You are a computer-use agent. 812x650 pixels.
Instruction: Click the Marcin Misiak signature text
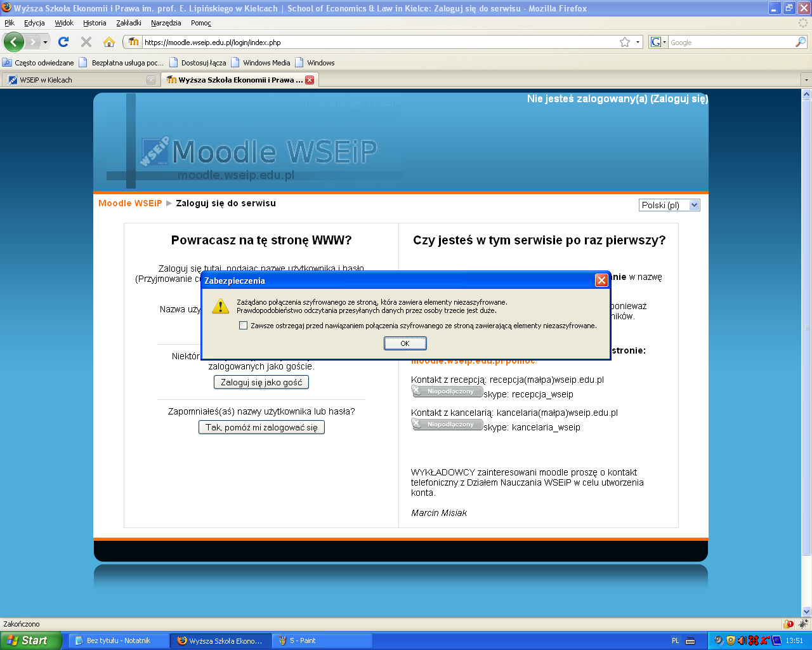(439, 513)
